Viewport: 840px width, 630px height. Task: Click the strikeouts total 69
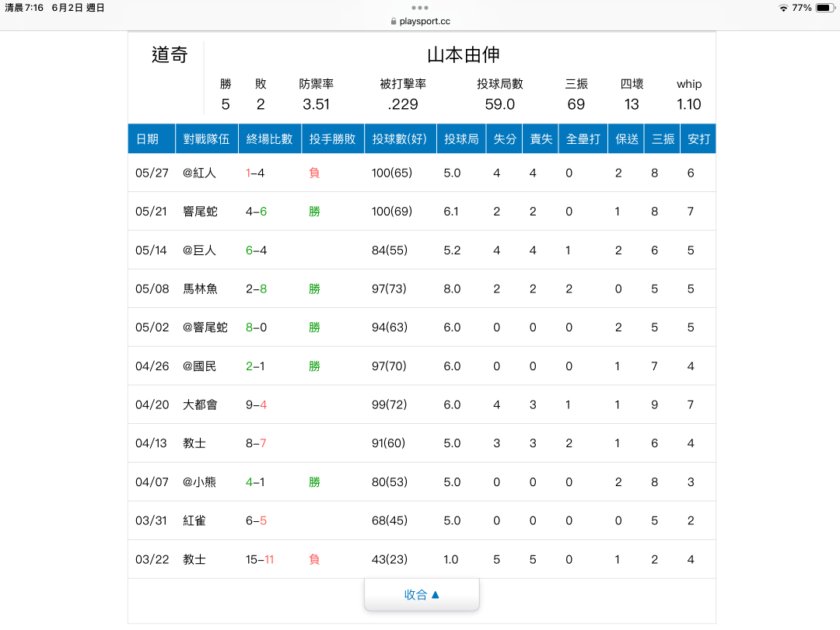(x=576, y=104)
